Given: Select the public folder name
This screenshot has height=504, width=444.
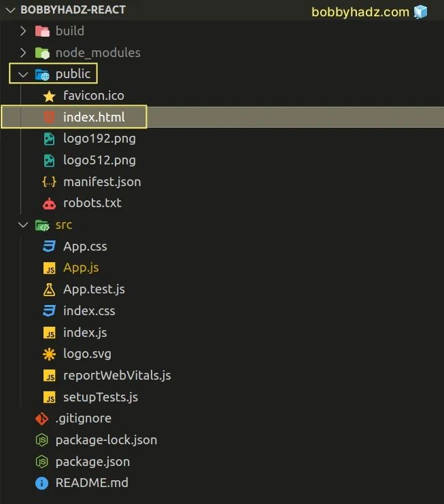Looking at the screenshot, I should [x=73, y=74].
